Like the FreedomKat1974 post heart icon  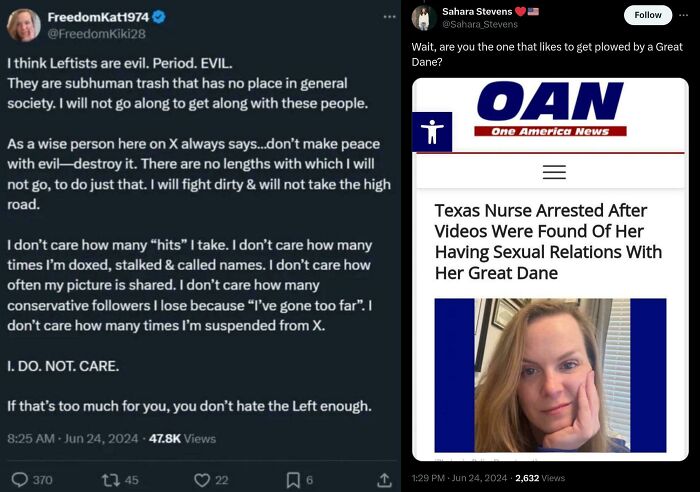click(x=202, y=480)
